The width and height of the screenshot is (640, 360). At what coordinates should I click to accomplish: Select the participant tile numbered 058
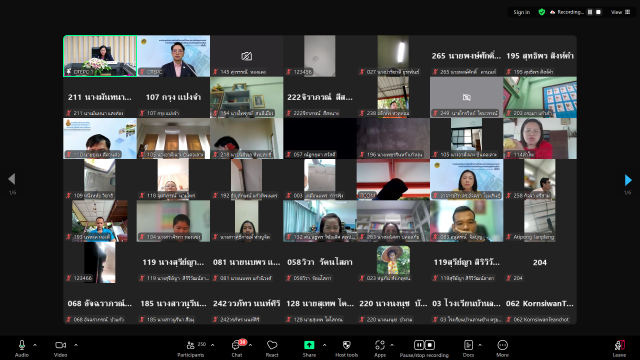(320, 262)
